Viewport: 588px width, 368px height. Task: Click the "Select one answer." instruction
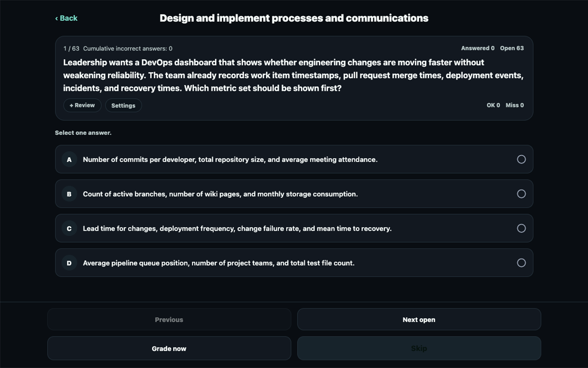83,133
